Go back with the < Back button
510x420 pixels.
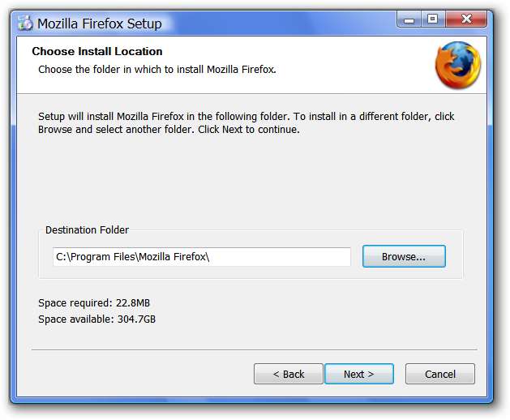click(288, 374)
